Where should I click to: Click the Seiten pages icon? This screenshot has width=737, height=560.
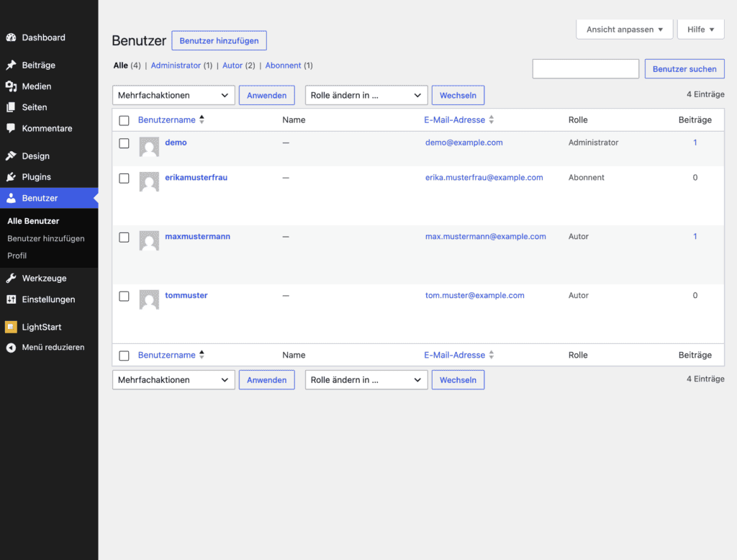point(12,107)
